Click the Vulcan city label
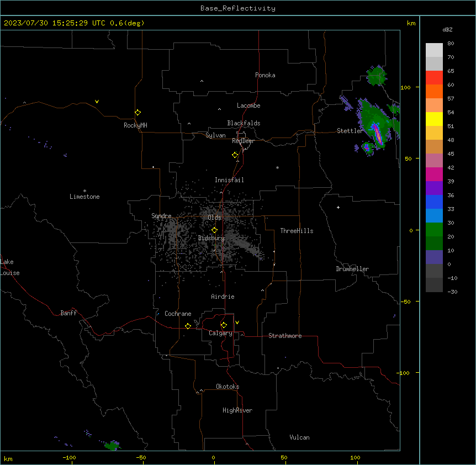Screen dimensions: 476x465 point(299,437)
